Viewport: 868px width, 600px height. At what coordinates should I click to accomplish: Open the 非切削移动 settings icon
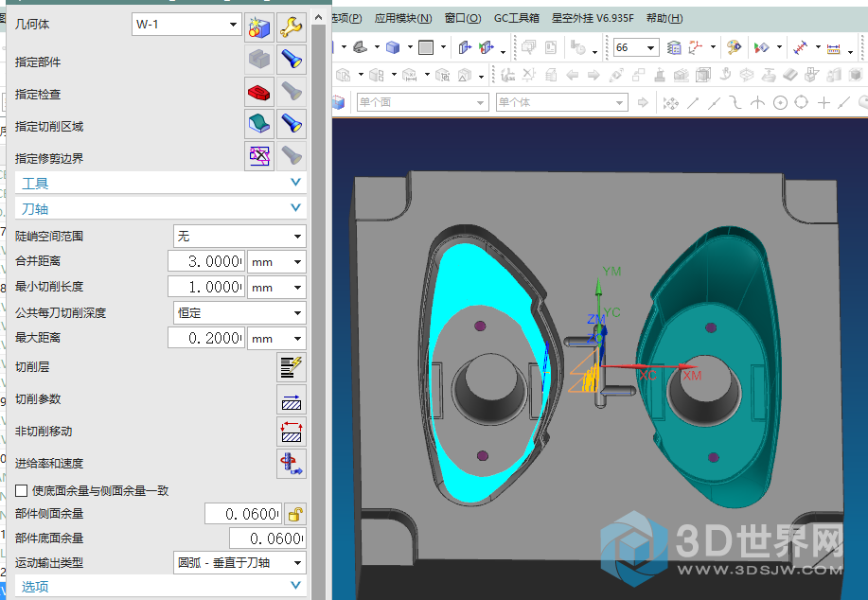pyautogui.click(x=291, y=432)
